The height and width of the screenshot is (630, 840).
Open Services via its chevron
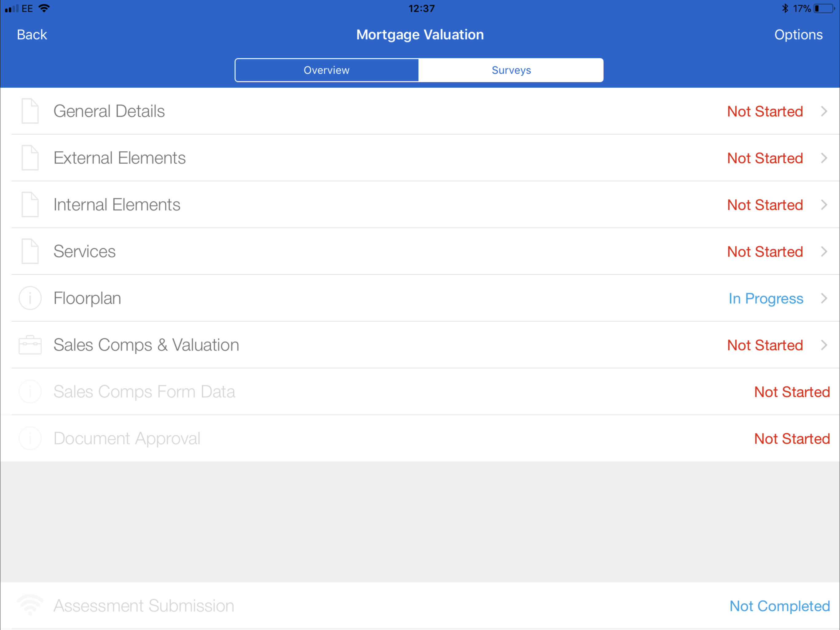(824, 252)
